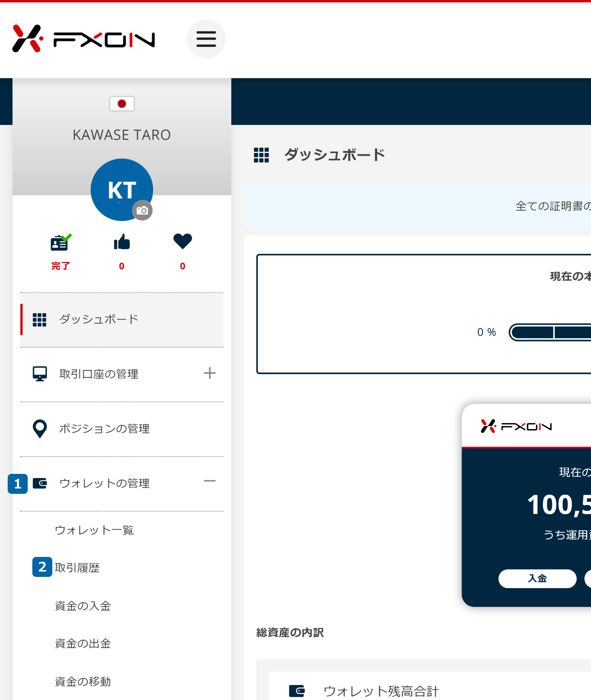Click the 0% progress bar

pos(550,332)
